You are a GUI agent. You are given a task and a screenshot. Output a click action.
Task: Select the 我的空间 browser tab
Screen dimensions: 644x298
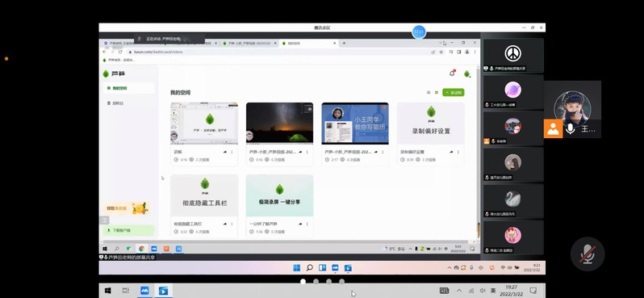pos(308,43)
